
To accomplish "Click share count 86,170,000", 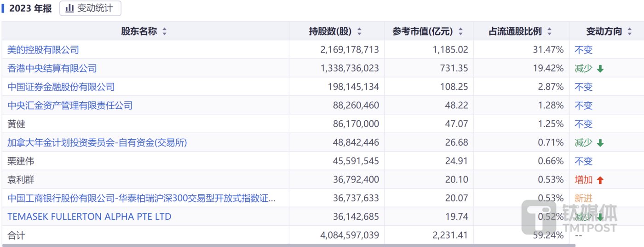I will [x=356, y=124].
